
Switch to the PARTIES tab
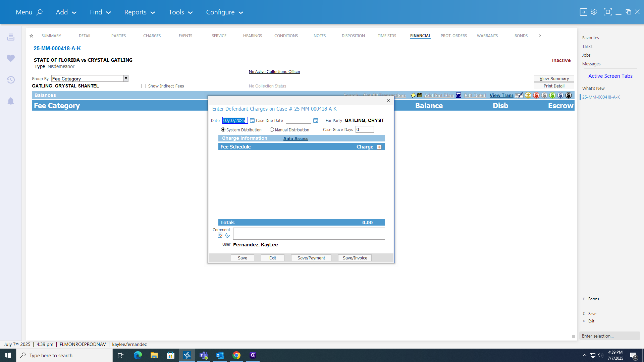119,36
